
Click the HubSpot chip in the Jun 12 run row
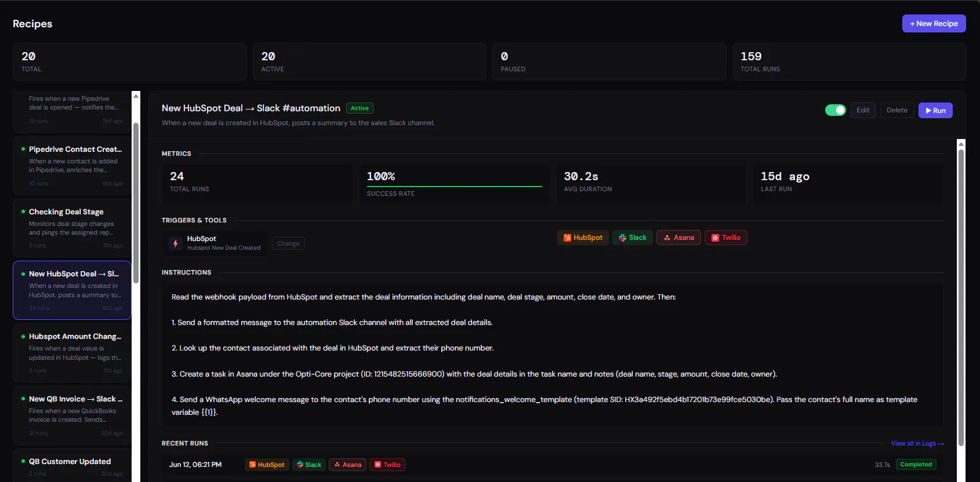267,465
